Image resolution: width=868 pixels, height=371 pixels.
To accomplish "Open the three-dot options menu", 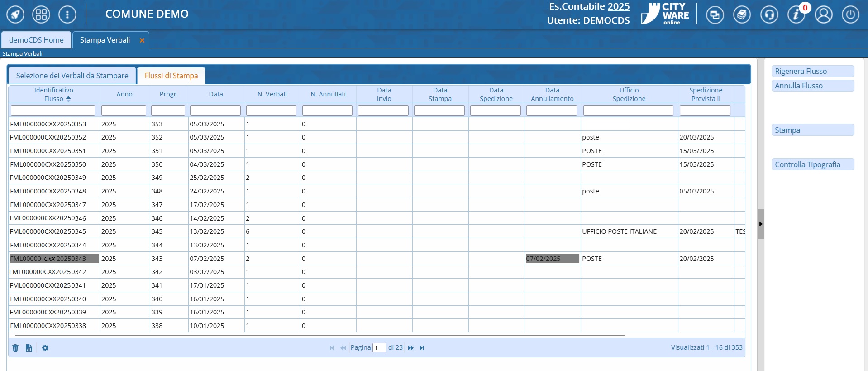I will point(67,14).
